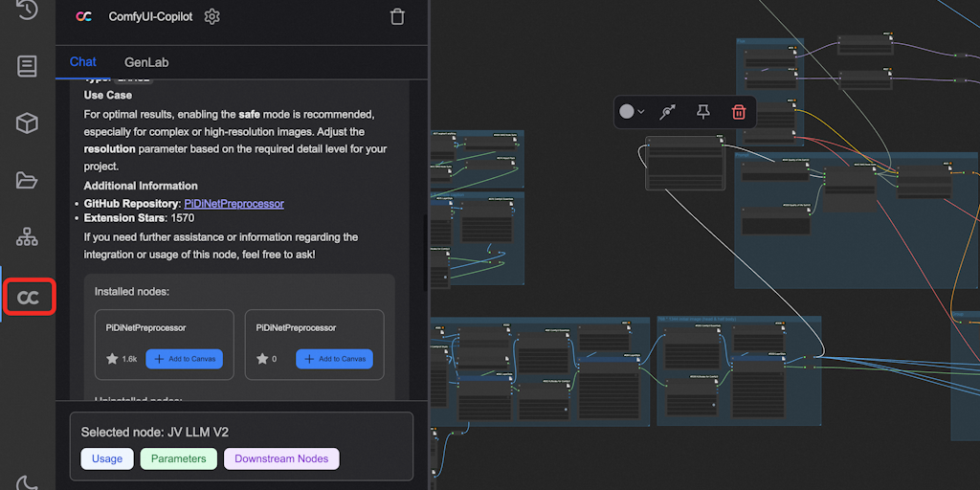Open the queue history sidebar icon

pyautogui.click(x=27, y=10)
